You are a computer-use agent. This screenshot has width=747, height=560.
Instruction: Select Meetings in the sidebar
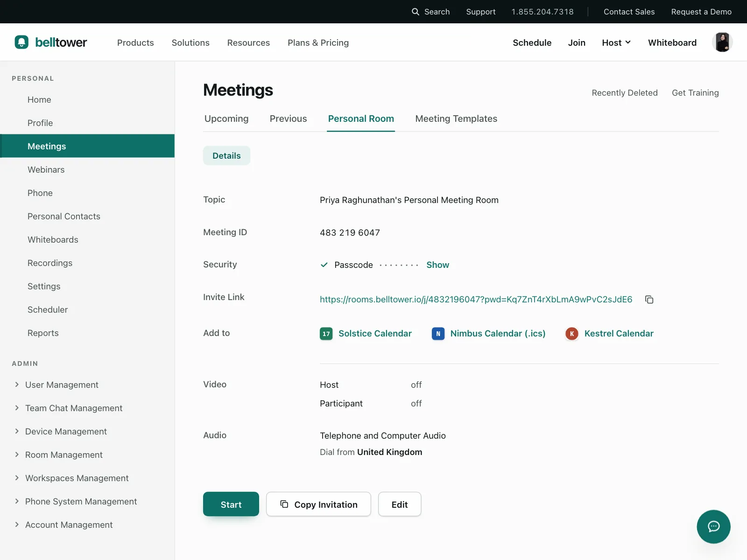click(x=87, y=146)
